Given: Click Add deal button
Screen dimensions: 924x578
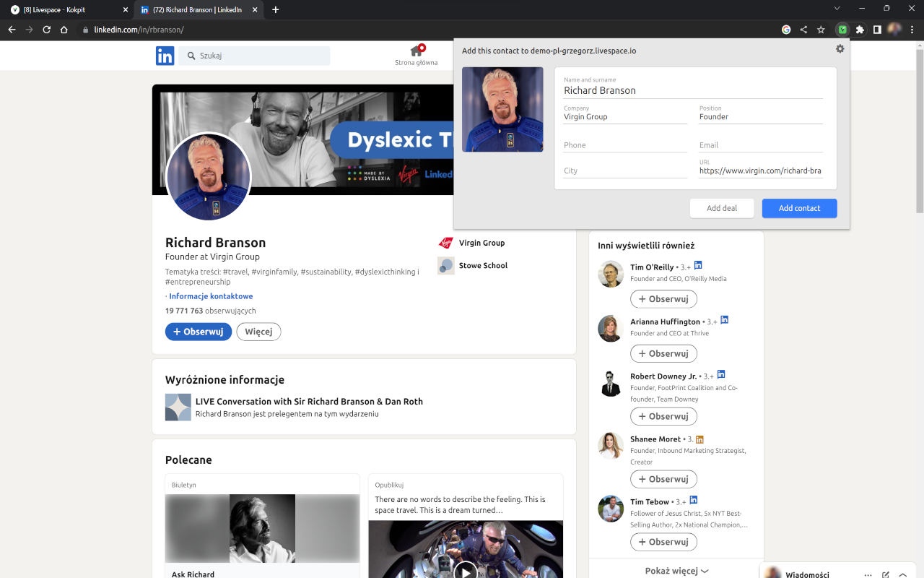Looking at the screenshot, I should point(722,208).
